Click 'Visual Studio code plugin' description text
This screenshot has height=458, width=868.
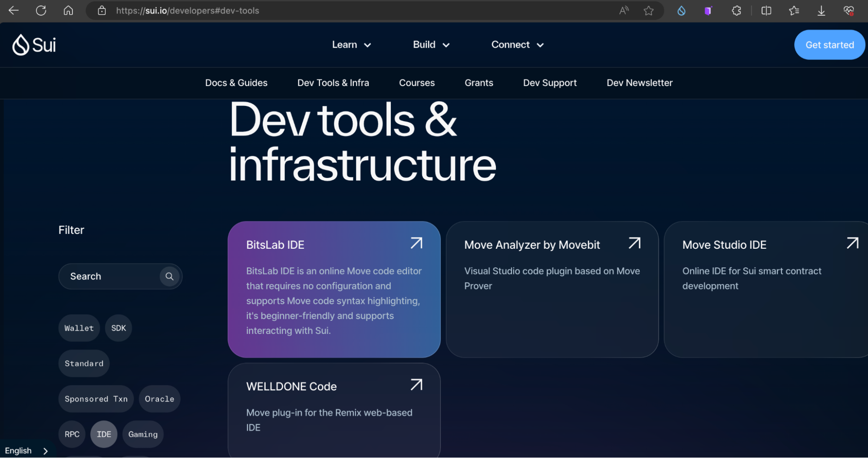point(552,278)
